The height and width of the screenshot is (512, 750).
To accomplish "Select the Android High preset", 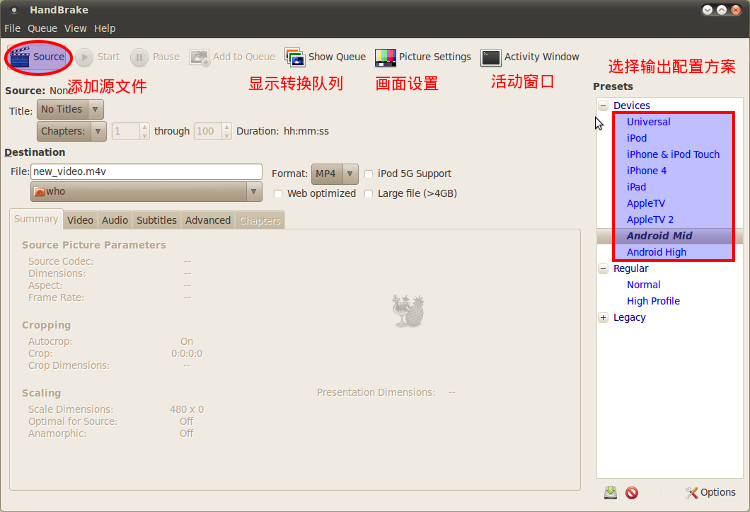I will pyautogui.click(x=656, y=252).
